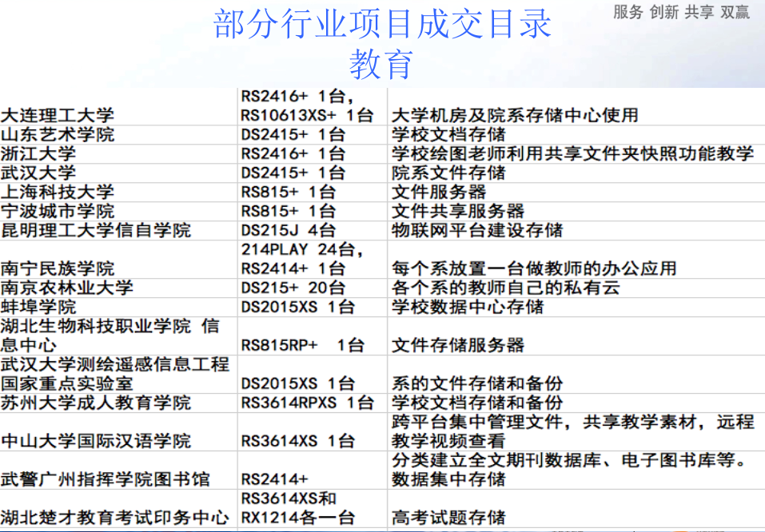This screenshot has width=765, height=532.
Task: Select the 浙江大学 table cell
Action: click(x=38, y=153)
